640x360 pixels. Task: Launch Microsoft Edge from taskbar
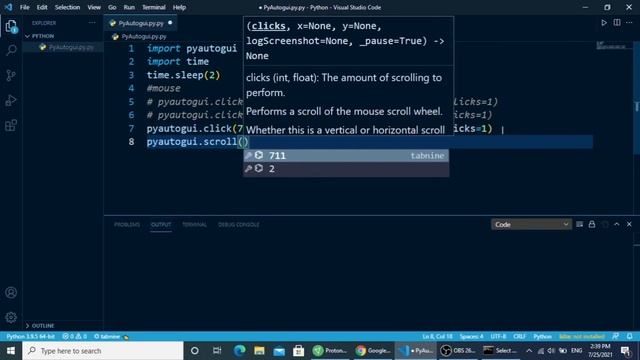tap(239, 351)
